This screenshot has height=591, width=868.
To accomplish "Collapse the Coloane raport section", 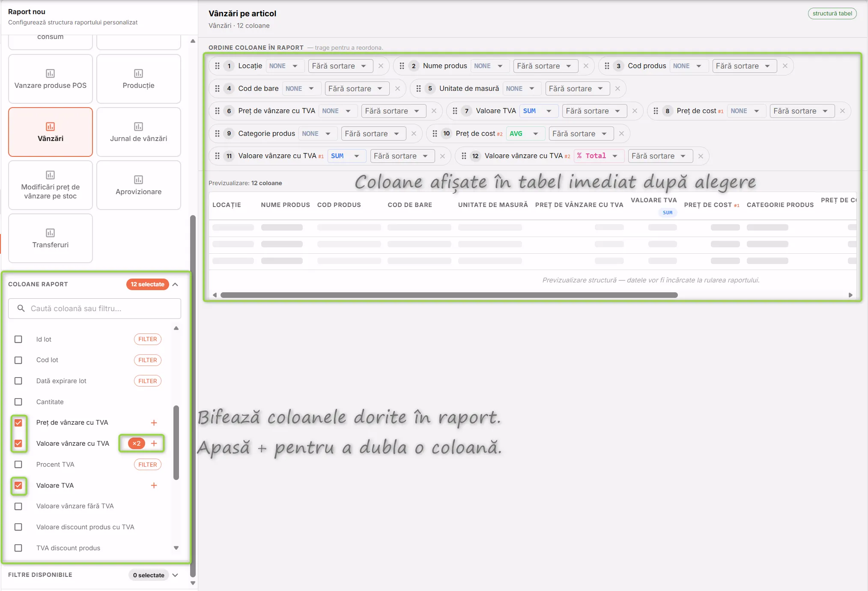I will [175, 285].
